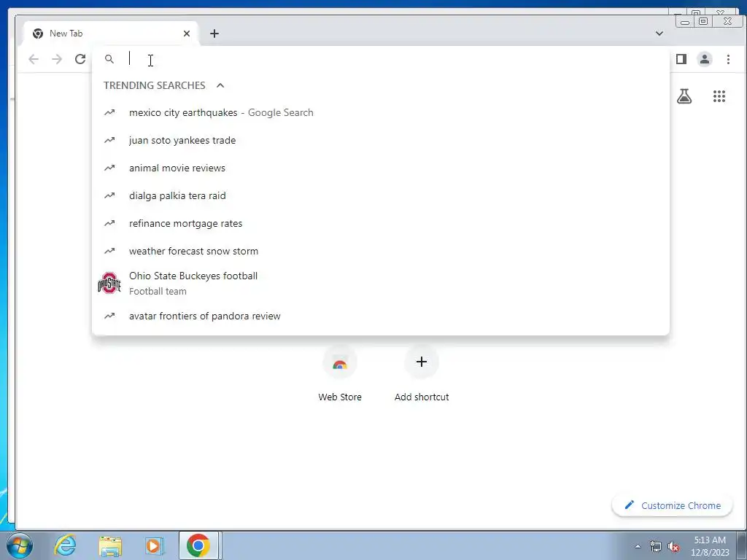The image size is (747, 560).
Task: Click trending arrow beside avatar frontiers
Action: [x=109, y=316]
